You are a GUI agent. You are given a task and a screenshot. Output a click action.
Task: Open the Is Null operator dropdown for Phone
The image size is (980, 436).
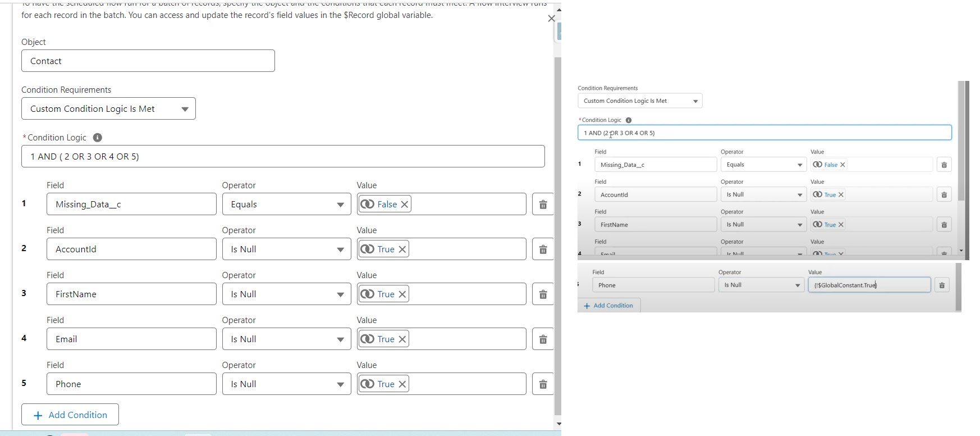287,384
